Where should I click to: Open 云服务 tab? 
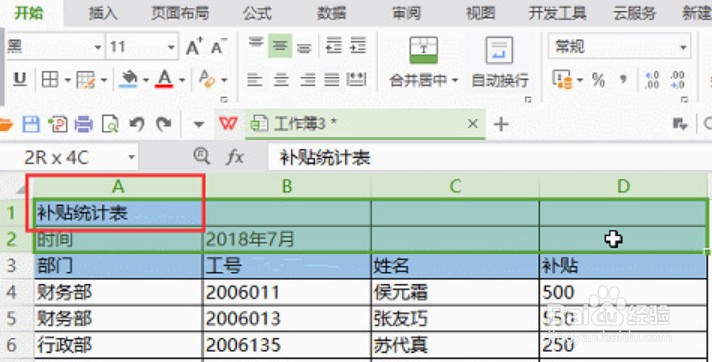coord(634,14)
